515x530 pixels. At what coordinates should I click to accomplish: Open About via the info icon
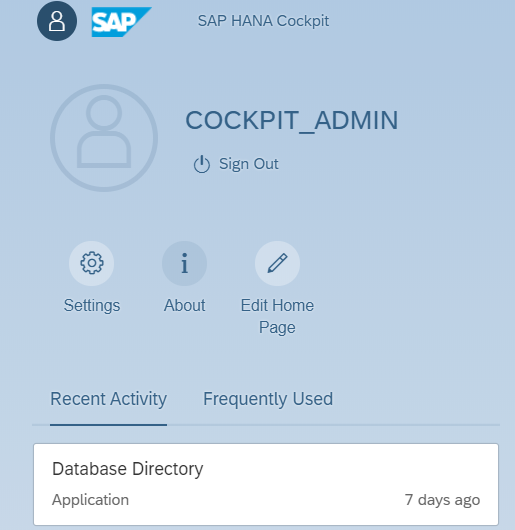pyautogui.click(x=185, y=263)
